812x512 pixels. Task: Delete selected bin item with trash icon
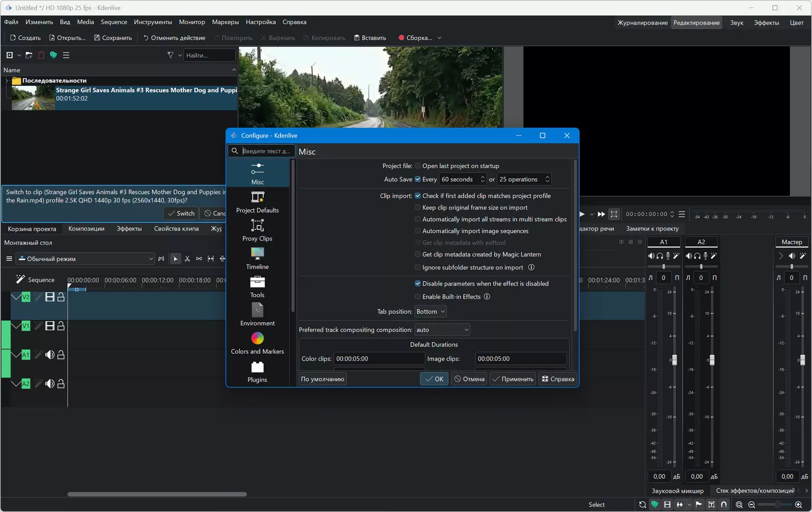coord(41,55)
